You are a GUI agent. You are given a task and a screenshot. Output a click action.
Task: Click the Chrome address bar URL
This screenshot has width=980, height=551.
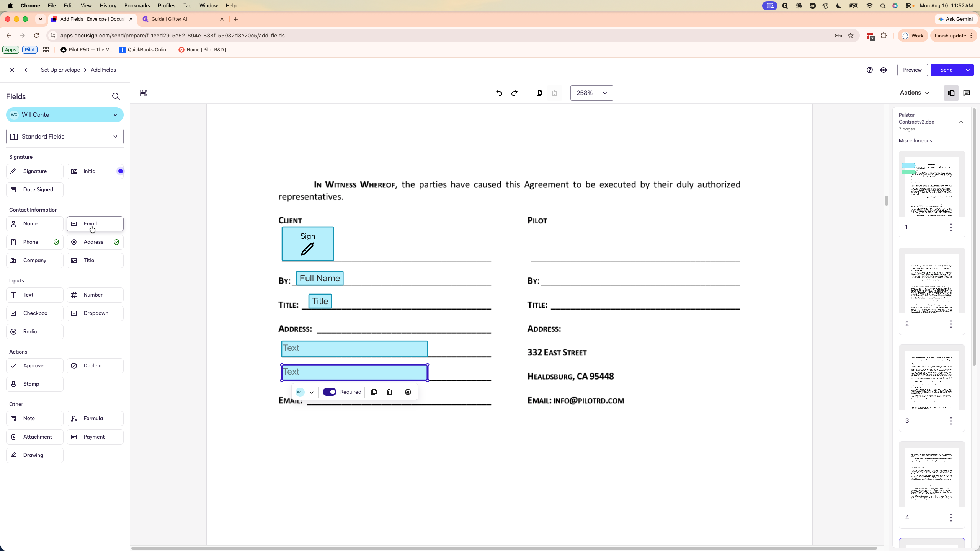pos(172,36)
